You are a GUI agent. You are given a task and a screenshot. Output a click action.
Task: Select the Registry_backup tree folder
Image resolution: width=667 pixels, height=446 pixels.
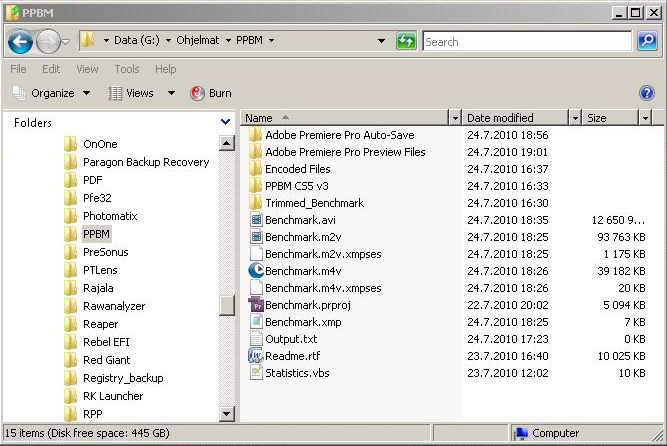(x=123, y=378)
